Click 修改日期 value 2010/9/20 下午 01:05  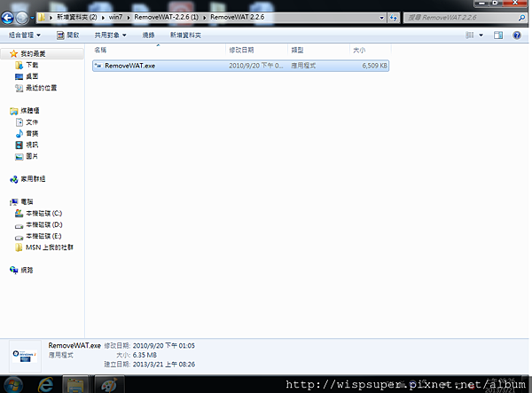163,345
